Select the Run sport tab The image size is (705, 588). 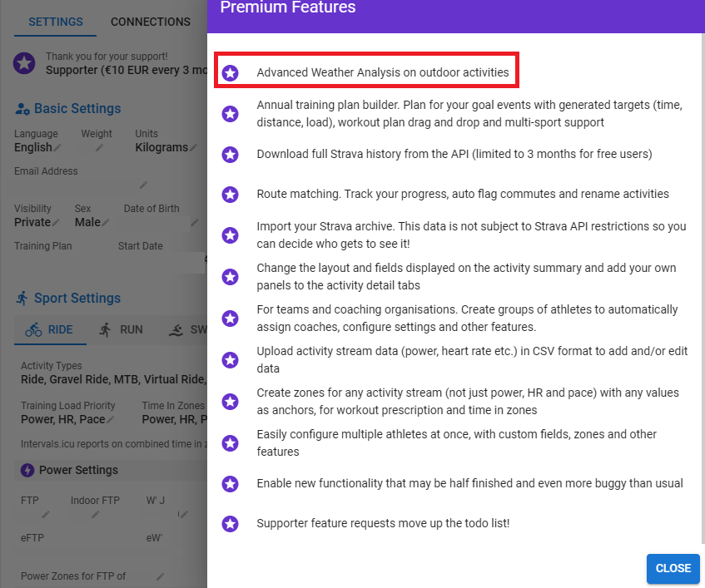point(121,329)
